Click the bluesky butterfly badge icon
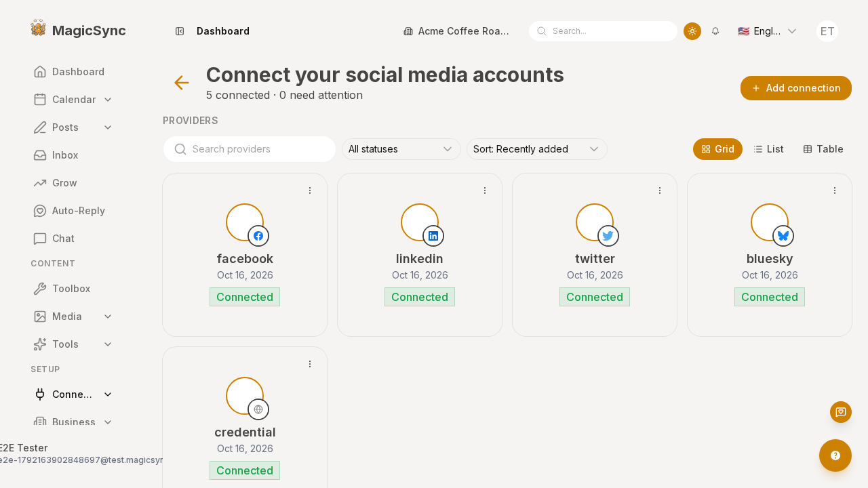This screenshot has width=868, height=488. point(783,236)
